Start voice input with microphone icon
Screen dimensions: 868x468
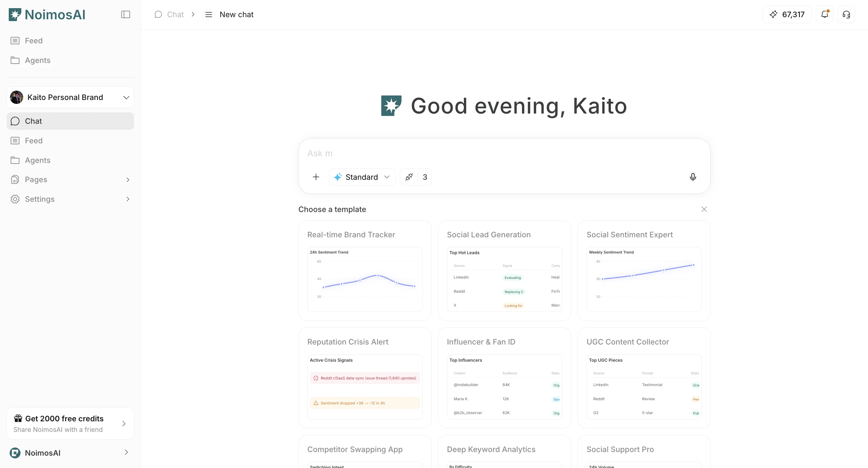pos(693,177)
